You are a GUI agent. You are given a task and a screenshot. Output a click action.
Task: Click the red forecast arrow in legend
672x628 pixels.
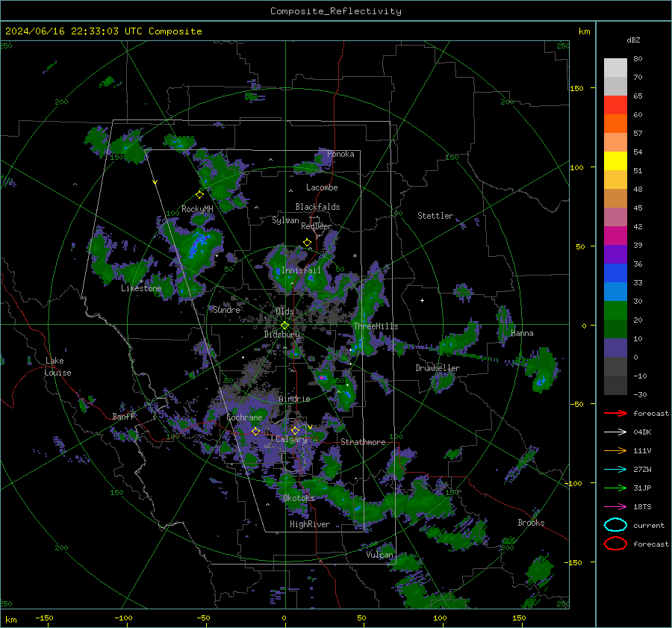615,413
